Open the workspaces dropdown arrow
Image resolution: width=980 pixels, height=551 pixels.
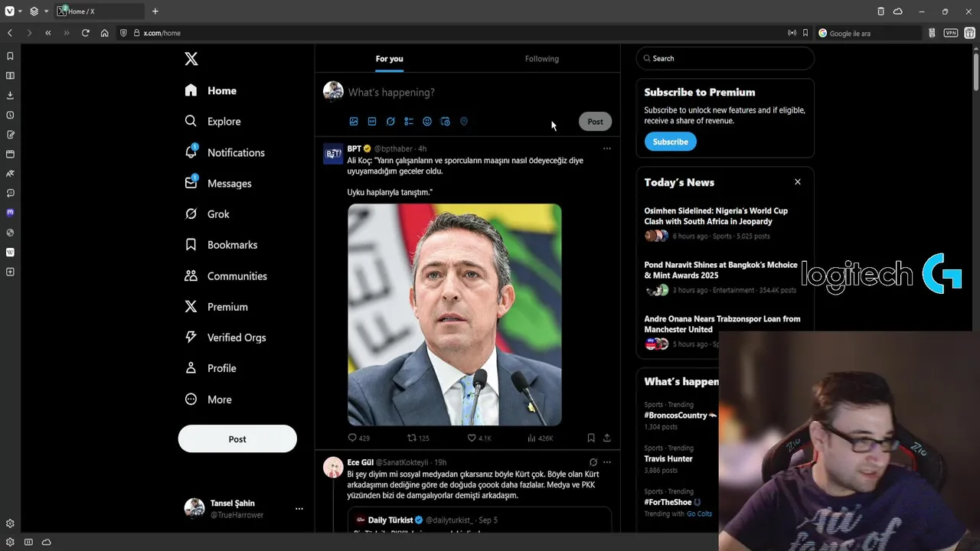(x=46, y=11)
